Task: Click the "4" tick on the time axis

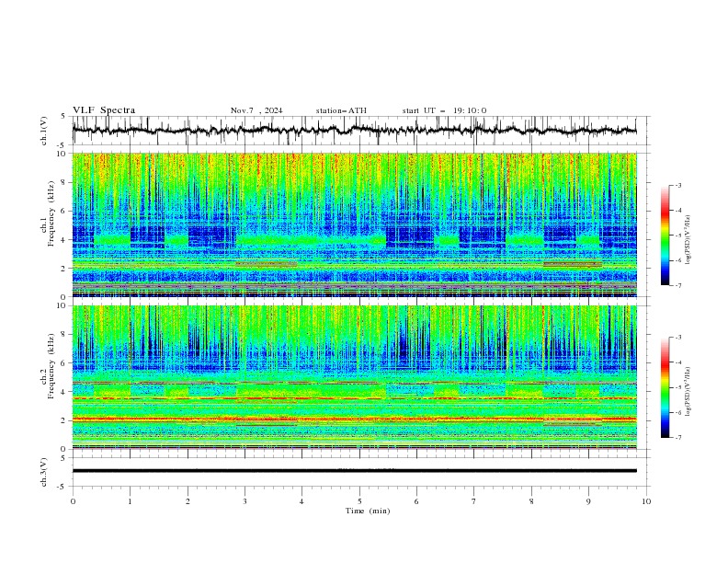Action: [x=301, y=501]
